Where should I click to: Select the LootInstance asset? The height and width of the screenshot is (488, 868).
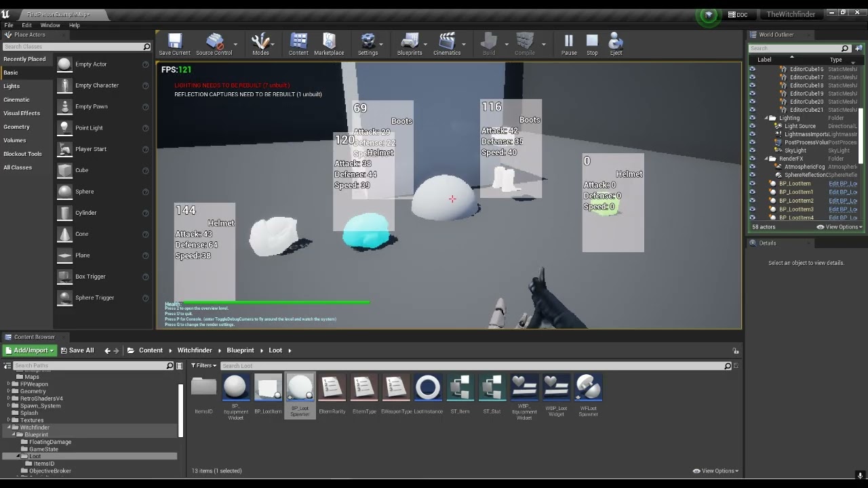coord(428,394)
